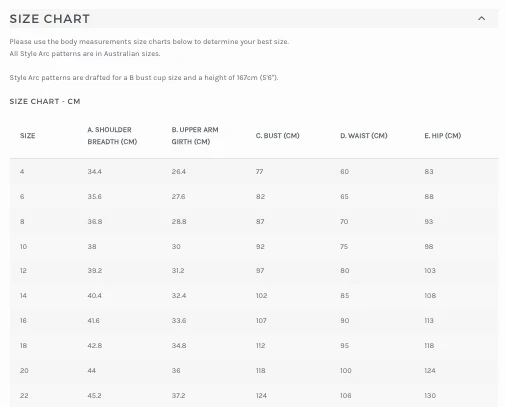Screen dimensions: 505x407
Task: Click hip value 108 for size 14
Action: pos(430,296)
